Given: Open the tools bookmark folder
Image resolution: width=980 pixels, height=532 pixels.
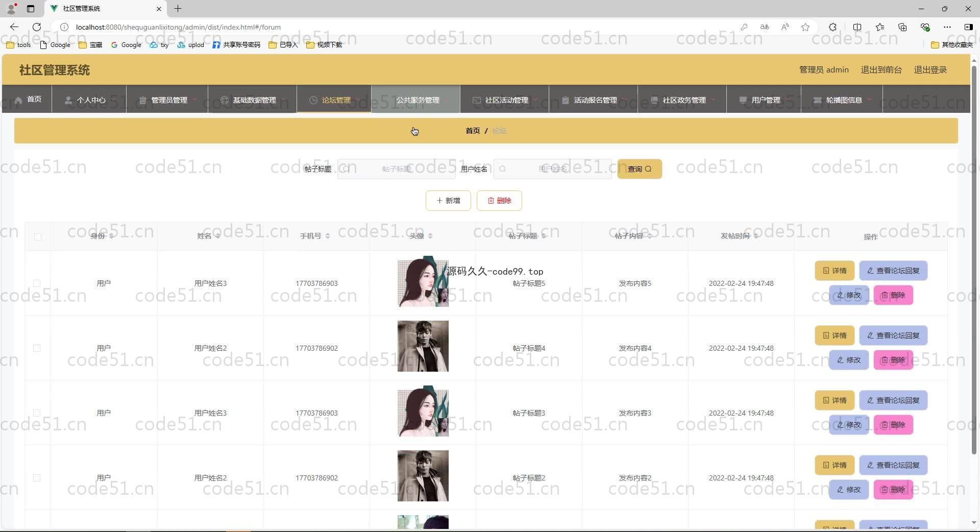Looking at the screenshot, I should [18, 45].
